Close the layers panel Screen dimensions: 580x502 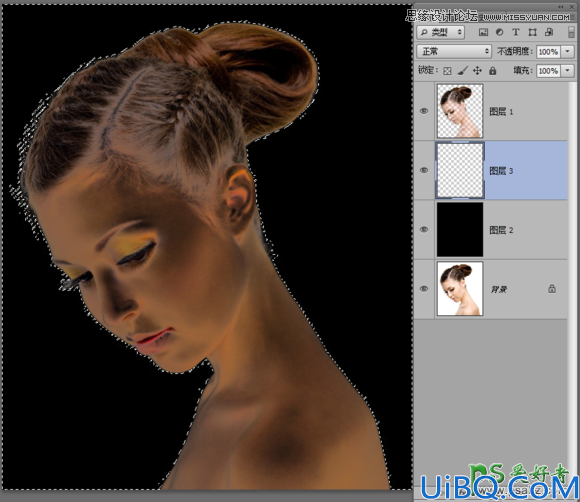pos(571,7)
